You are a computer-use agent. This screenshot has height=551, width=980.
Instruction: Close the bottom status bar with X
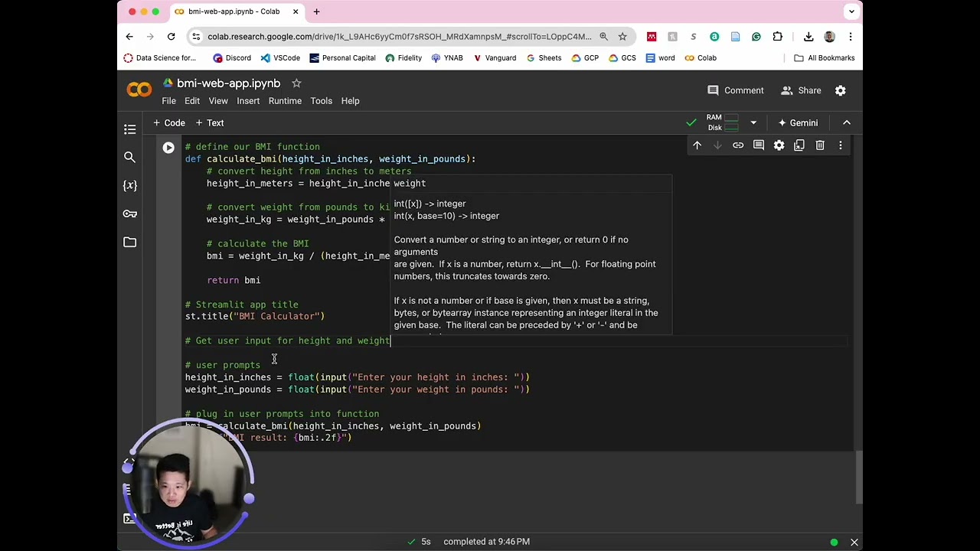point(854,542)
